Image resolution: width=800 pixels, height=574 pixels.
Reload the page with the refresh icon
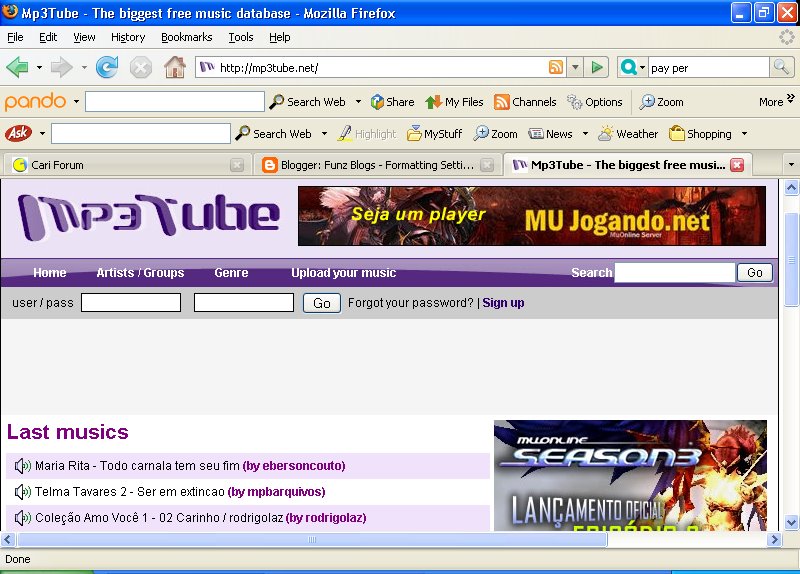point(107,67)
